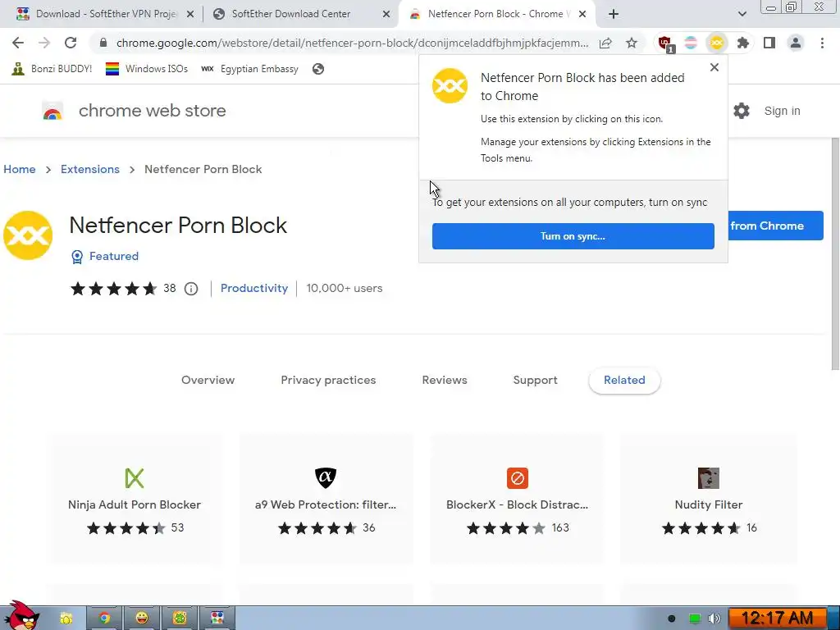Click the address bar URL

352,43
